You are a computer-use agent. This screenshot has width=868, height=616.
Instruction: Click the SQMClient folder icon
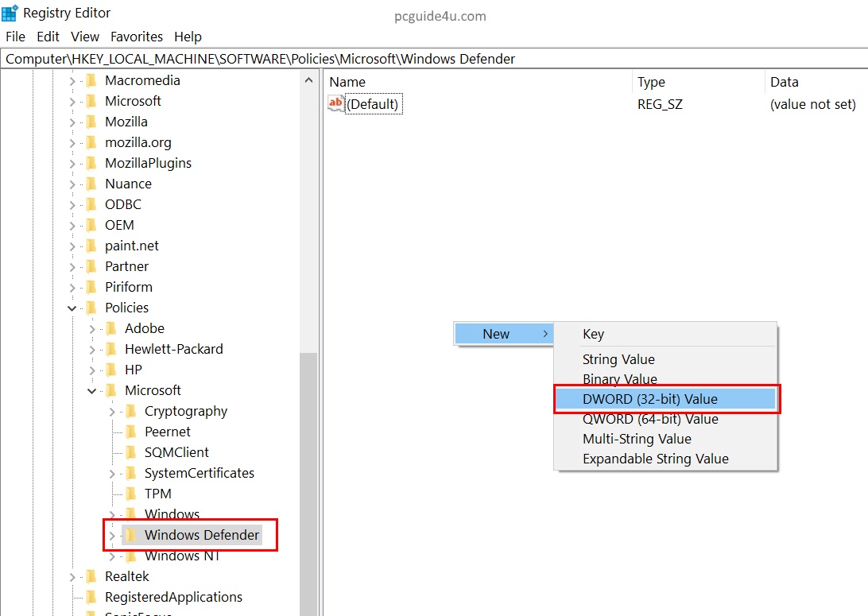(x=130, y=452)
